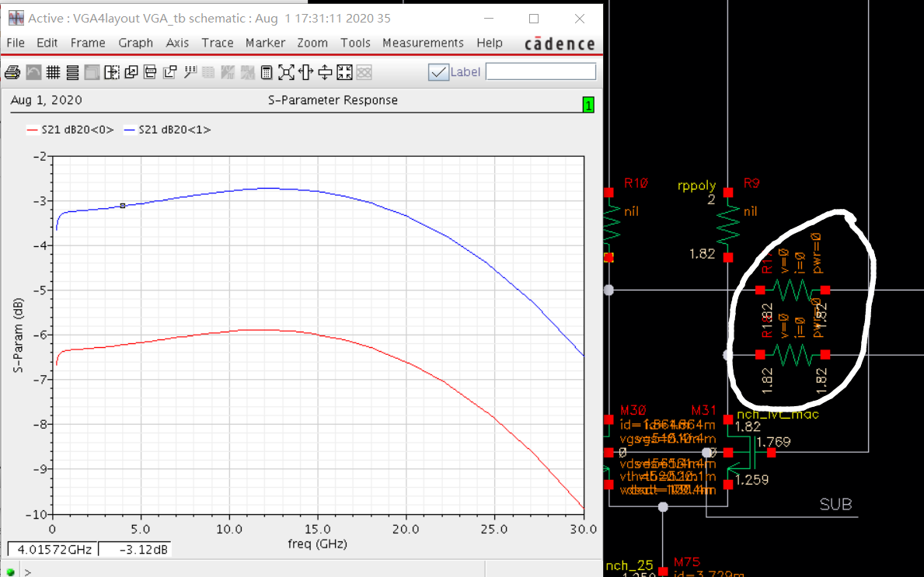
Task: Open the Graph menu
Action: [135, 43]
